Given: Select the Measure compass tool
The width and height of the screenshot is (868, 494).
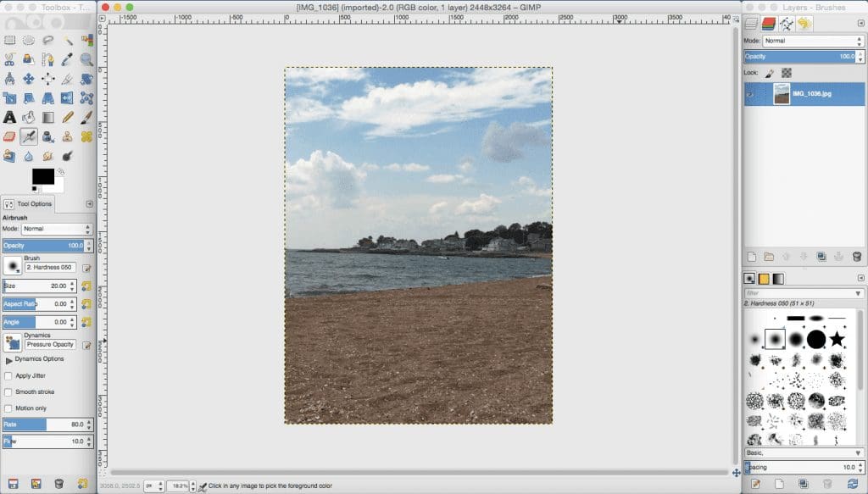Looking at the screenshot, I should coord(9,79).
